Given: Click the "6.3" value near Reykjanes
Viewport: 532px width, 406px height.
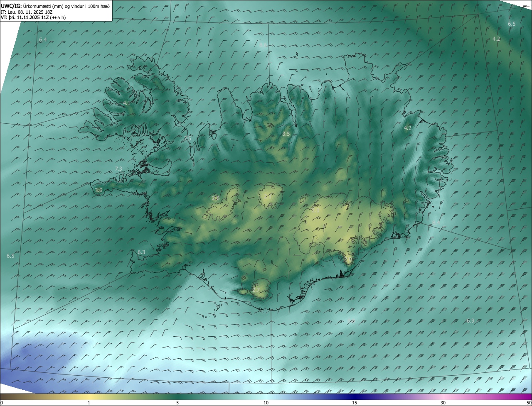Looking at the screenshot, I should pyautogui.click(x=141, y=252).
